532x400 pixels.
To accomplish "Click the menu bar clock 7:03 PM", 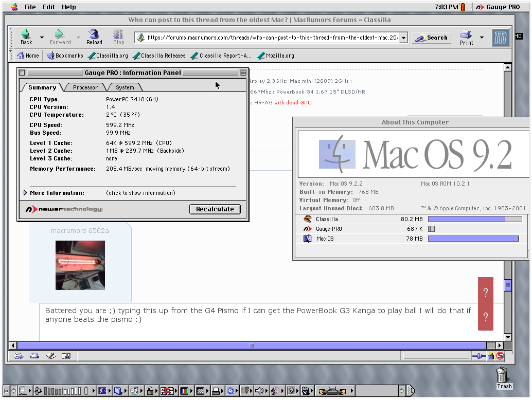I will click(x=446, y=7).
